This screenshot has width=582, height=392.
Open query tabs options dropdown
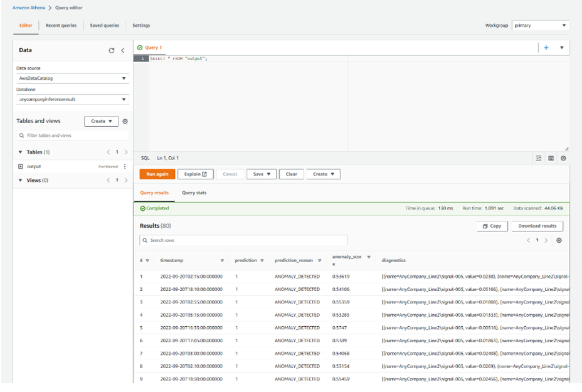tap(561, 48)
